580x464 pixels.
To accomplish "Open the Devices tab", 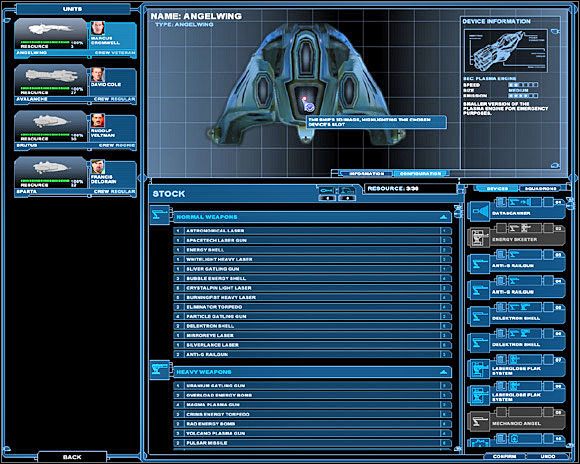I will coord(497,189).
